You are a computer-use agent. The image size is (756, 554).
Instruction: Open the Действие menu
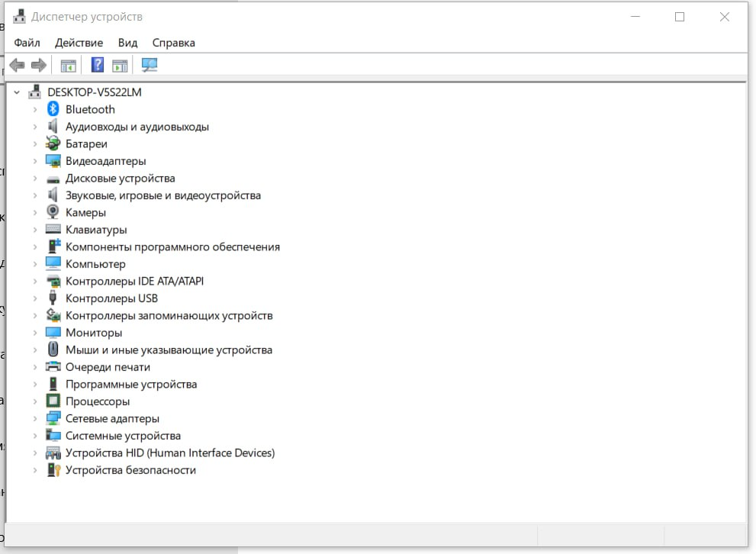(x=79, y=43)
